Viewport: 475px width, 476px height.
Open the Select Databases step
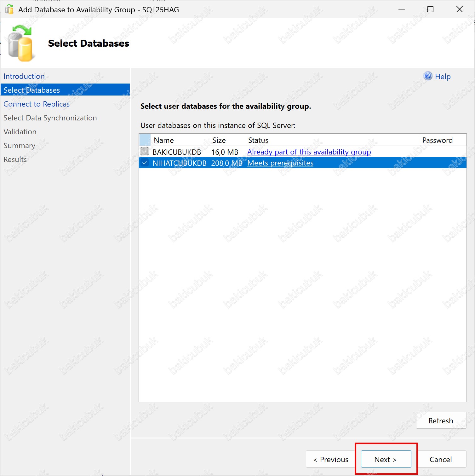tap(31, 90)
